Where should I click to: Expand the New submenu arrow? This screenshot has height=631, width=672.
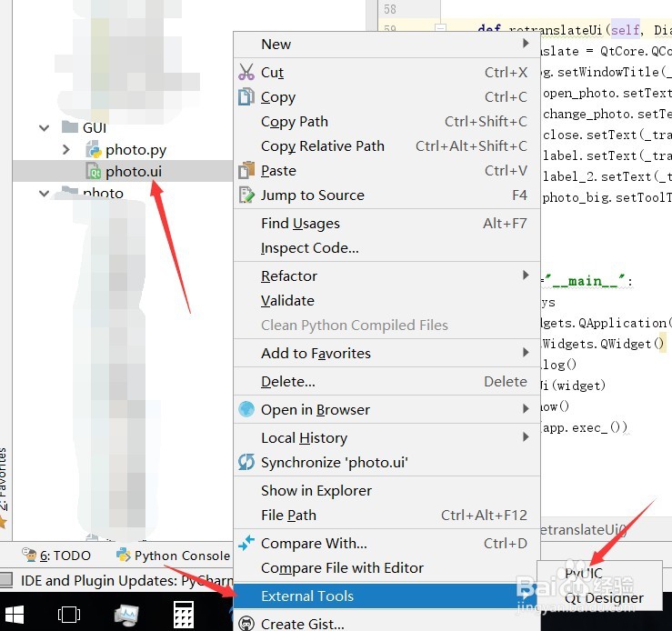pyautogui.click(x=526, y=44)
